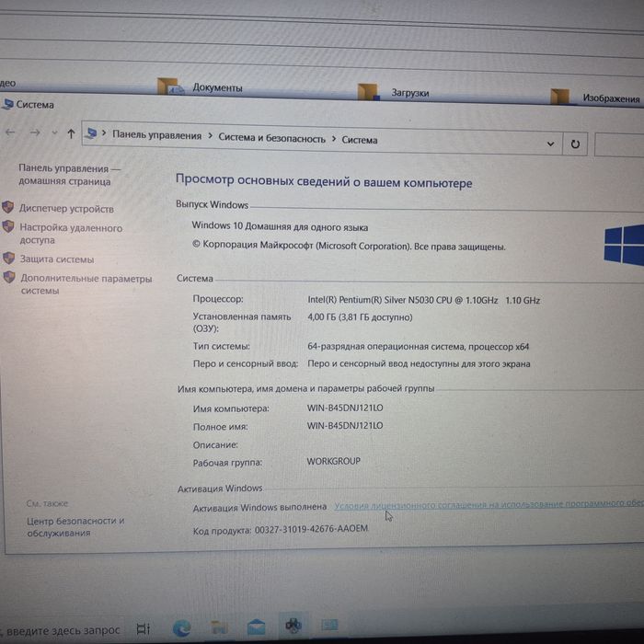Click the 64-разрядная операционная система value
Viewport: 644px width, 644px height.
tap(418, 347)
